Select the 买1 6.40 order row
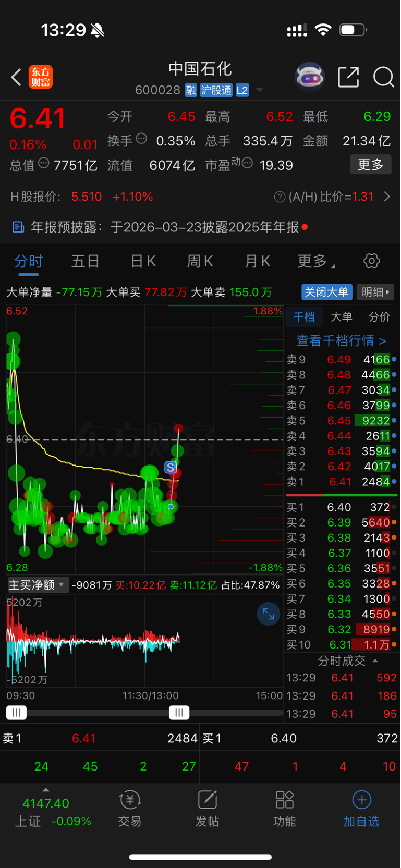The height and width of the screenshot is (868, 401). (x=342, y=507)
